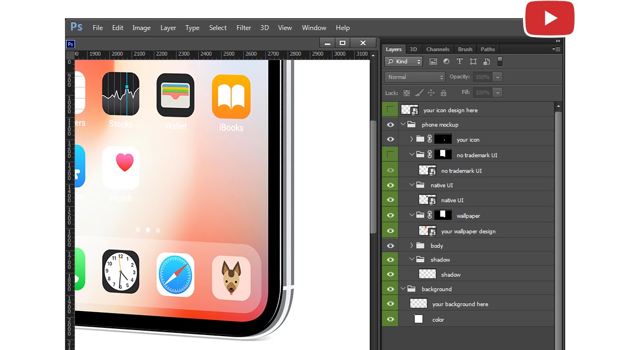
Task: Tap the Wallet app icon in canvas
Action: point(175,96)
